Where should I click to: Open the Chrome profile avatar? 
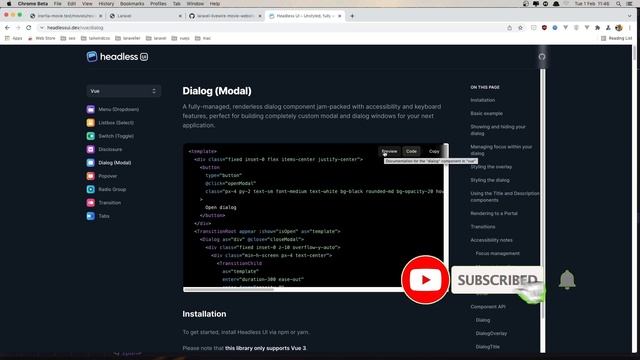[x=619, y=28]
